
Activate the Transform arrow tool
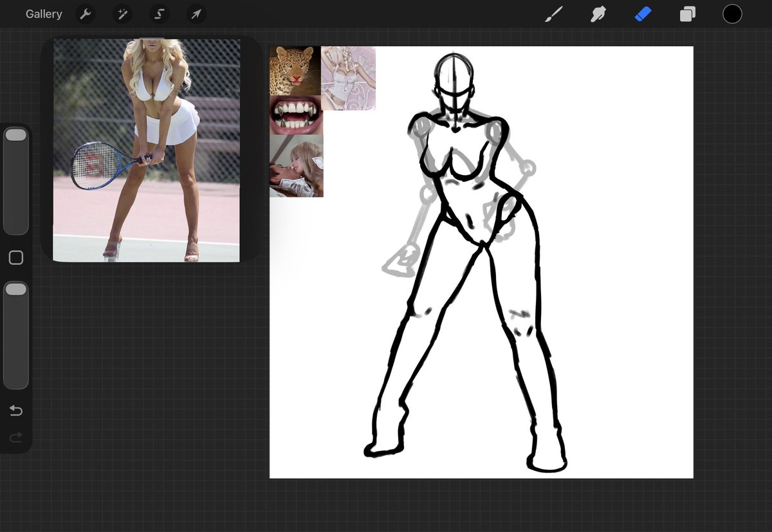pyautogui.click(x=196, y=14)
